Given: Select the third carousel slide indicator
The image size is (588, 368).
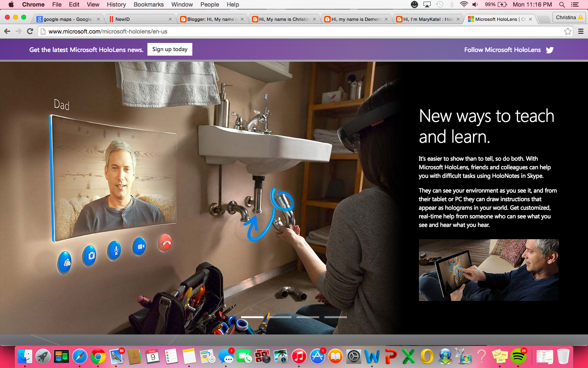Looking at the screenshot, I should (308, 317).
